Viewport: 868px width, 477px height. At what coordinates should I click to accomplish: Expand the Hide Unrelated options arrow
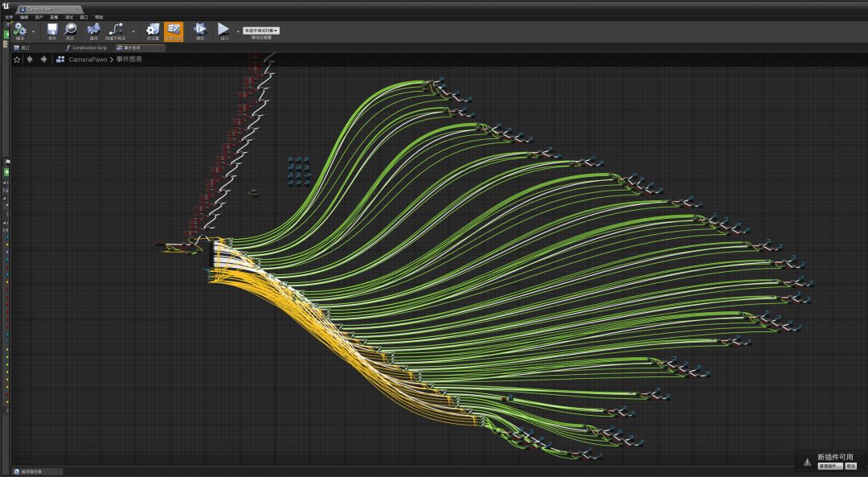(x=133, y=31)
